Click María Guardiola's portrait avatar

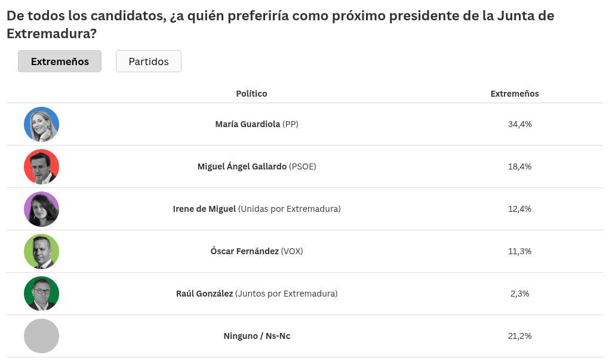pos(42,124)
